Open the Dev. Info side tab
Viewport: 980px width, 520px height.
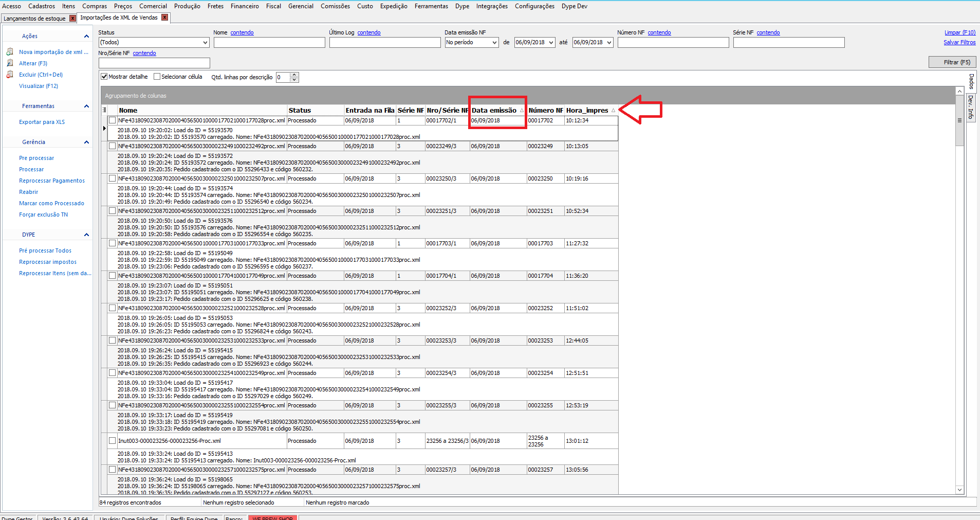[x=971, y=107]
